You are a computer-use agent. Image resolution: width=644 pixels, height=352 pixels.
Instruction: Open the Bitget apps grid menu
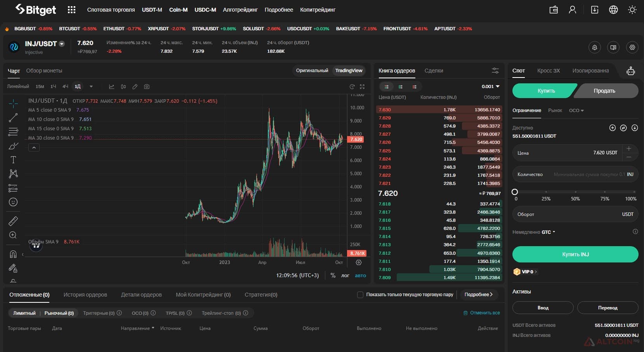pyautogui.click(x=71, y=10)
